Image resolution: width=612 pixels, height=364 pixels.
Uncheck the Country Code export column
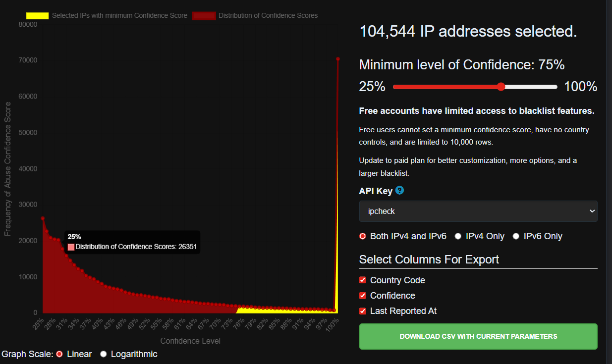(363, 280)
